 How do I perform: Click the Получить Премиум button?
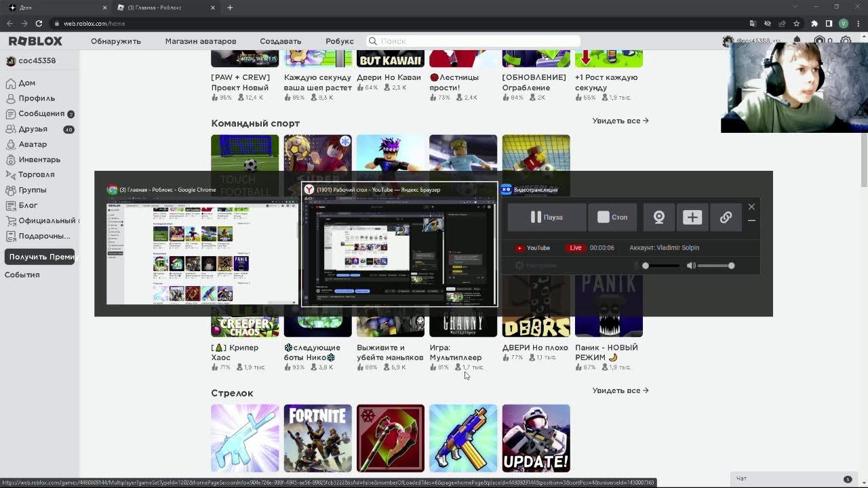pos(41,257)
